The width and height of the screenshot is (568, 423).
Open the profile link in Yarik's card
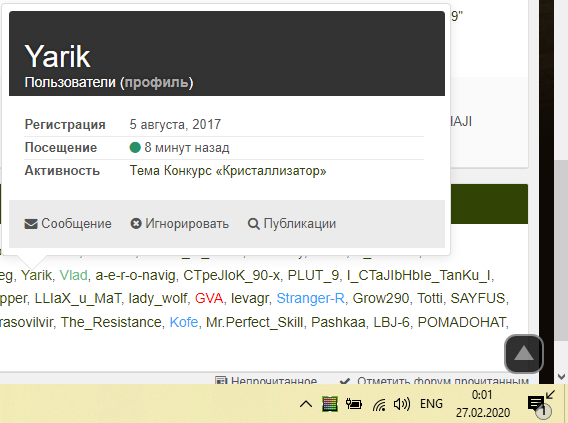(x=156, y=83)
